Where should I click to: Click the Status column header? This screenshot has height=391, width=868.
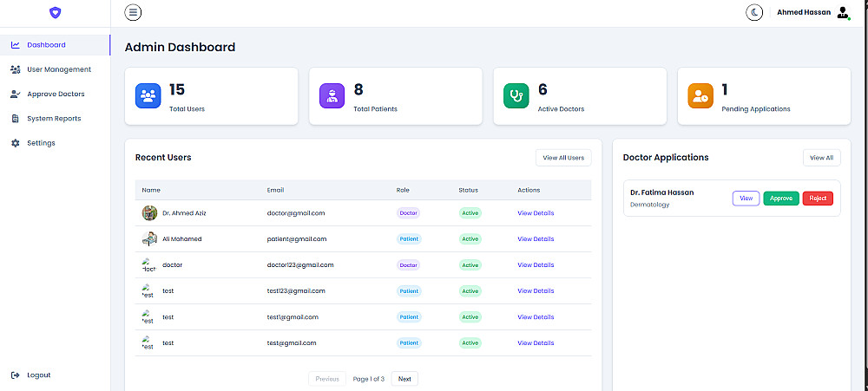469,190
